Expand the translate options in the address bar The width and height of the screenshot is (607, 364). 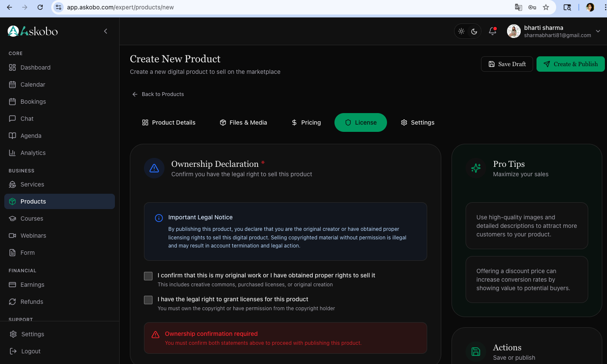click(518, 7)
